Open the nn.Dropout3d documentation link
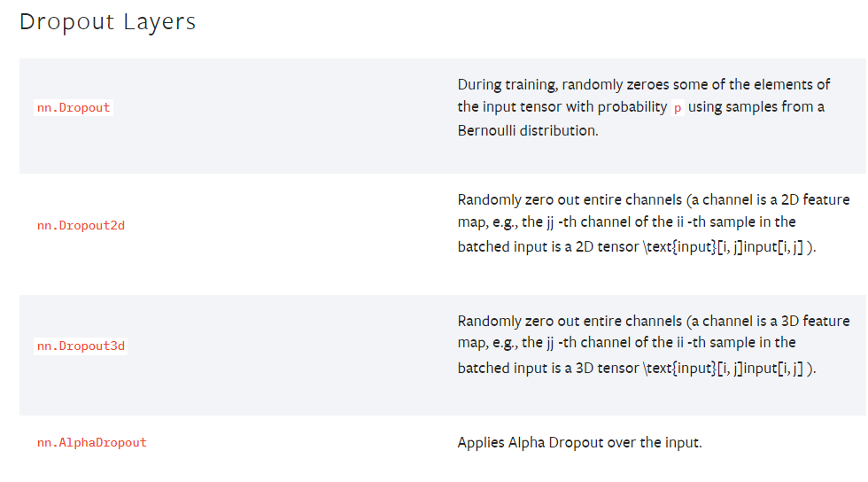 click(x=81, y=346)
